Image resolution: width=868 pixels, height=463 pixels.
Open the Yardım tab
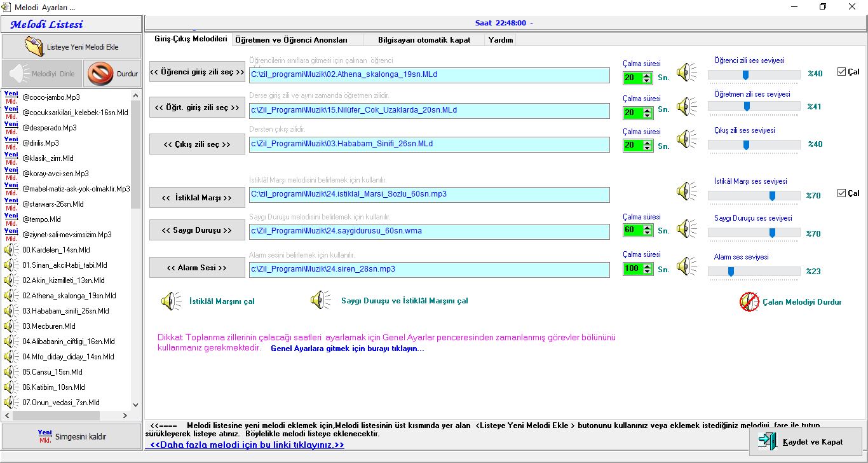(x=501, y=39)
